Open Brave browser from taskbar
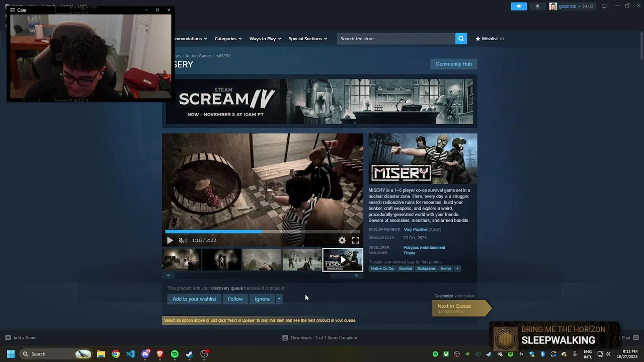The width and height of the screenshot is (644, 362). 160,354
